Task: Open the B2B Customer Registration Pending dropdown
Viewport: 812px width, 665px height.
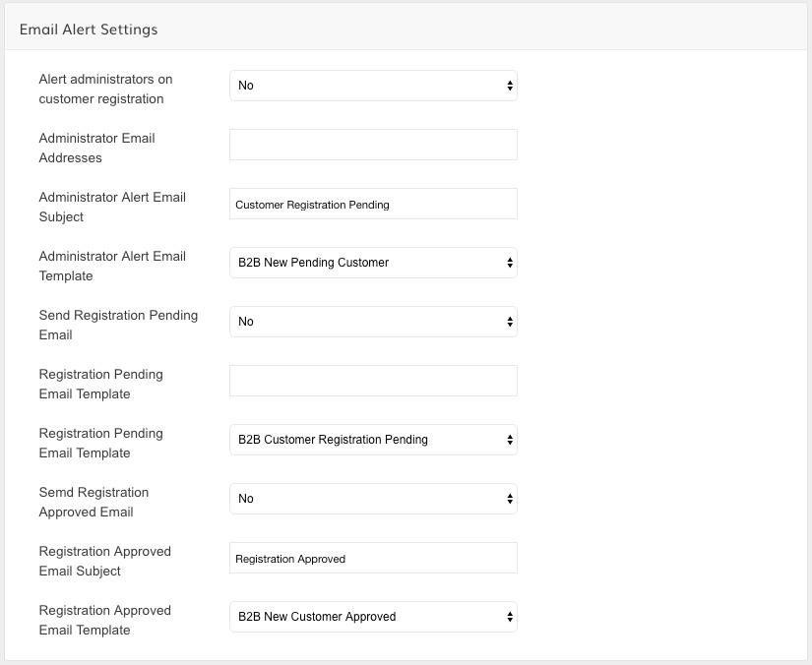Action: coord(373,440)
